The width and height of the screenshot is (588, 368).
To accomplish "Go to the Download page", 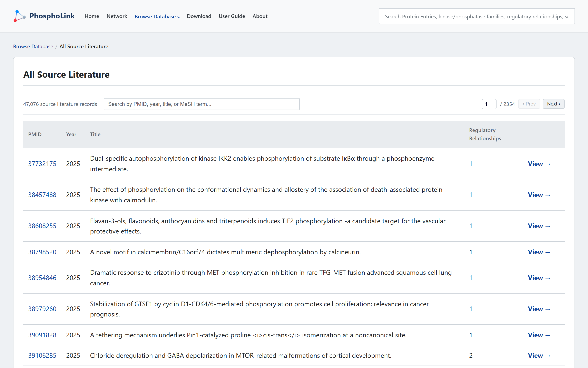I will click(199, 16).
